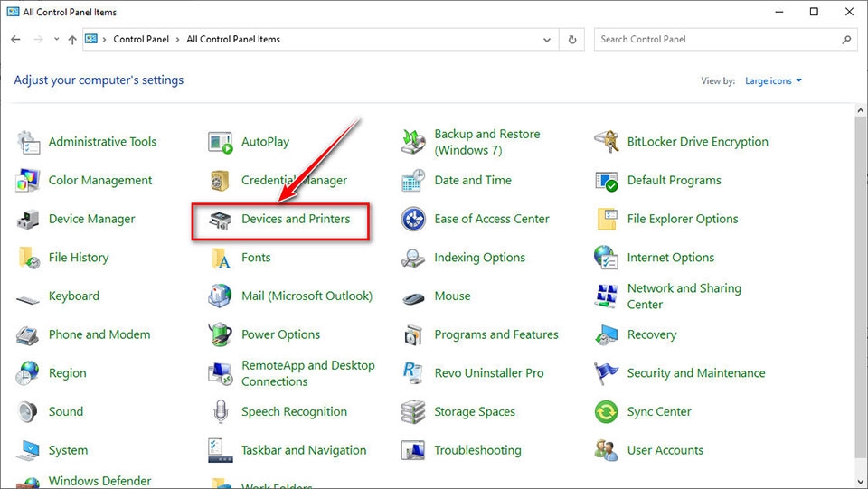This screenshot has width=868, height=489.
Task: Click the Backup and Restore icon
Action: pyautogui.click(x=413, y=142)
